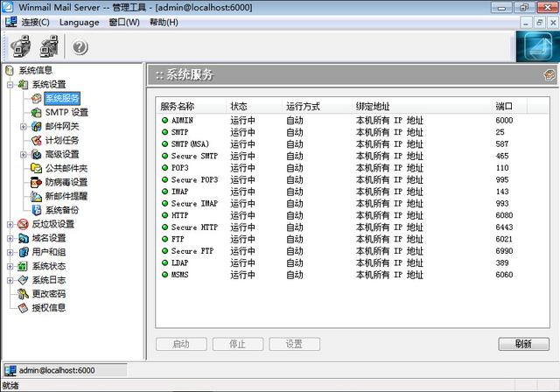Click the 新邮件提醒 icon

(x=36, y=196)
